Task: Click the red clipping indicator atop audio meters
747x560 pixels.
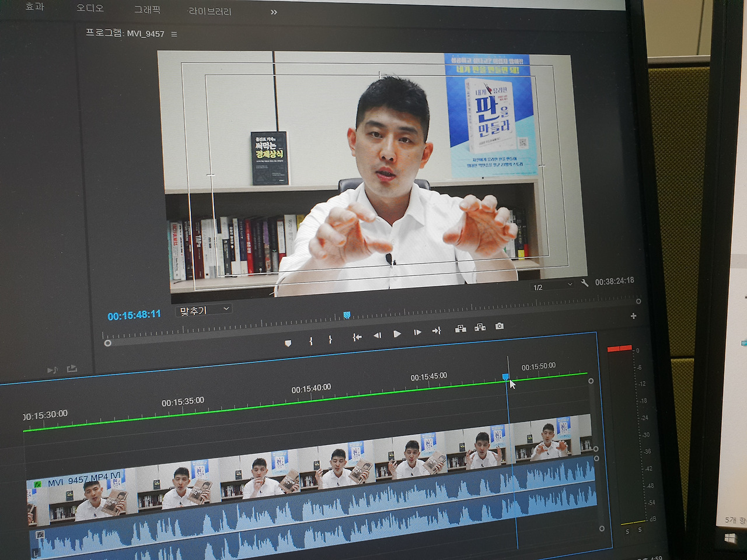Action: click(x=620, y=348)
